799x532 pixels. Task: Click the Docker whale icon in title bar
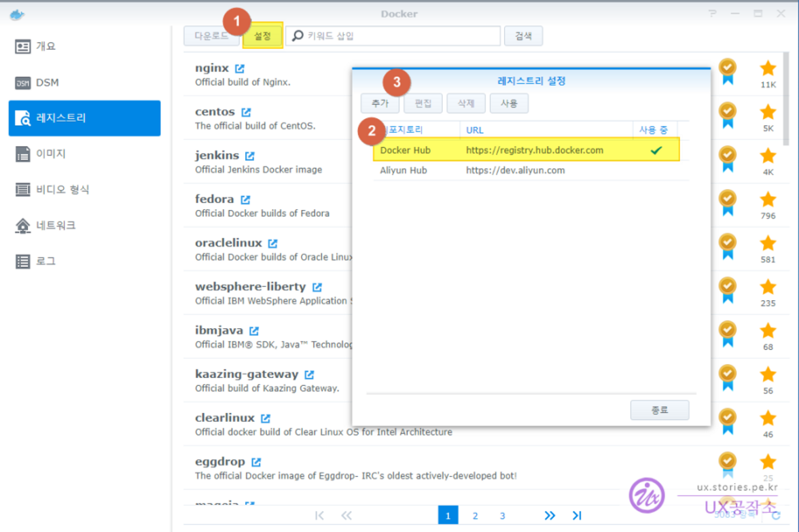(17, 14)
